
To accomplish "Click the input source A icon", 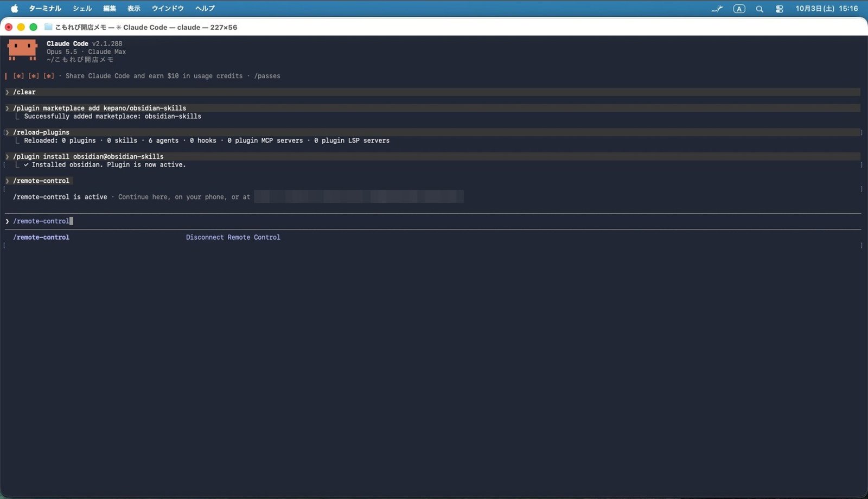I will [x=739, y=9].
